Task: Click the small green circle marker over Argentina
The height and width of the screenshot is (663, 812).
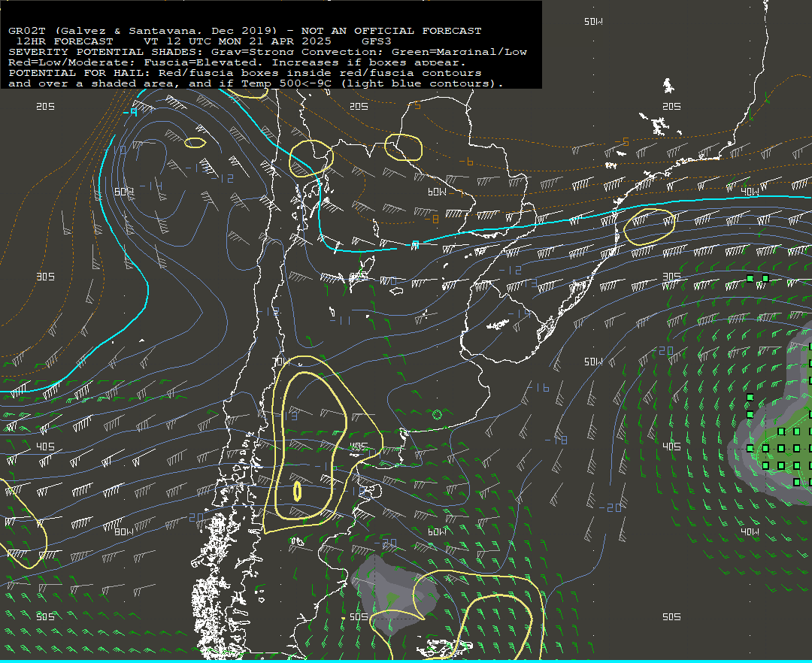Action: 437,415
